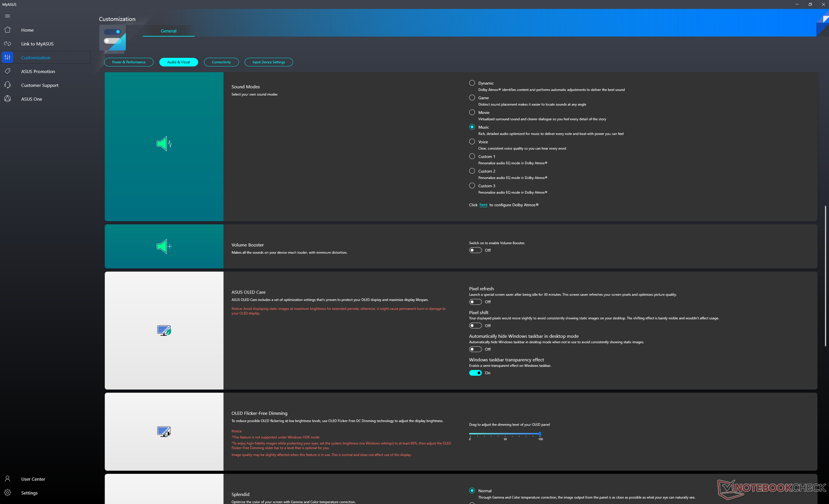This screenshot has height=504, width=829.
Task: Click the Customer Support headset icon
Action: pyautogui.click(x=7, y=85)
